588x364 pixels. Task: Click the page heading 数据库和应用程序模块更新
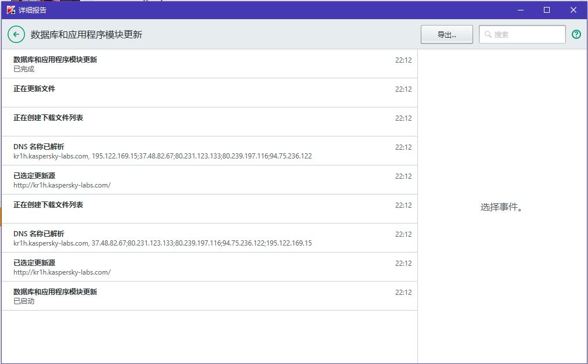[86, 34]
